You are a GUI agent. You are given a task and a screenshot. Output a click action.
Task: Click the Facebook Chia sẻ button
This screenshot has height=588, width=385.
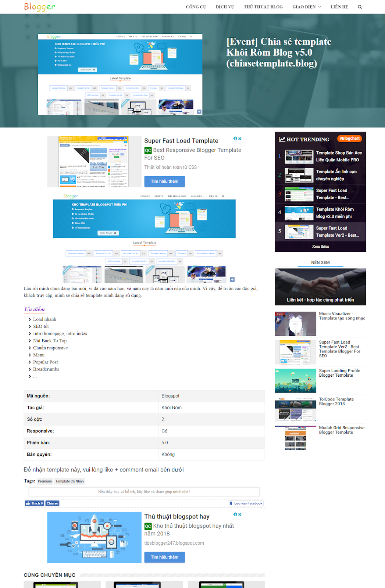point(52,503)
